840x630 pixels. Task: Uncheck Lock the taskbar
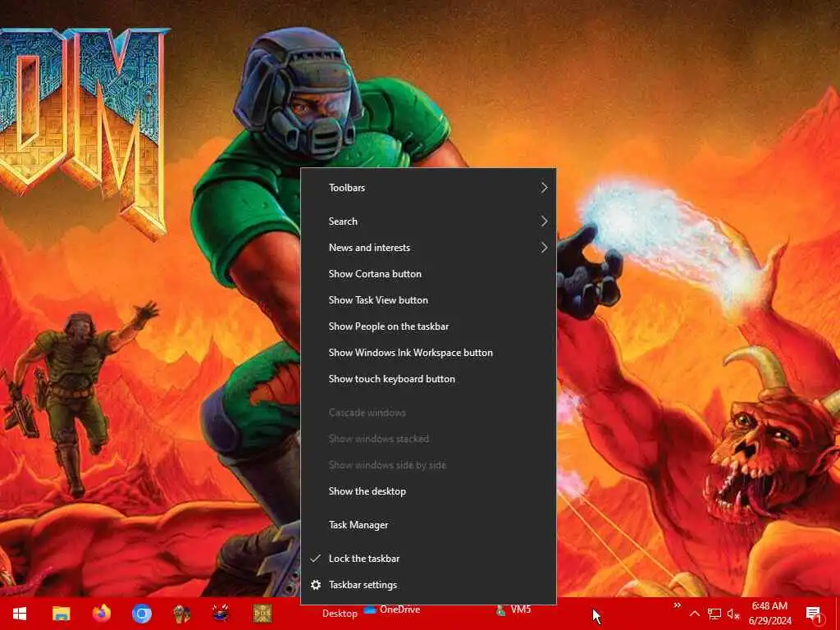pyautogui.click(x=428, y=558)
